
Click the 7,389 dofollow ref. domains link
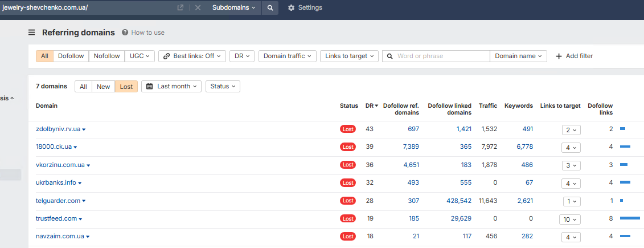tap(411, 147)
